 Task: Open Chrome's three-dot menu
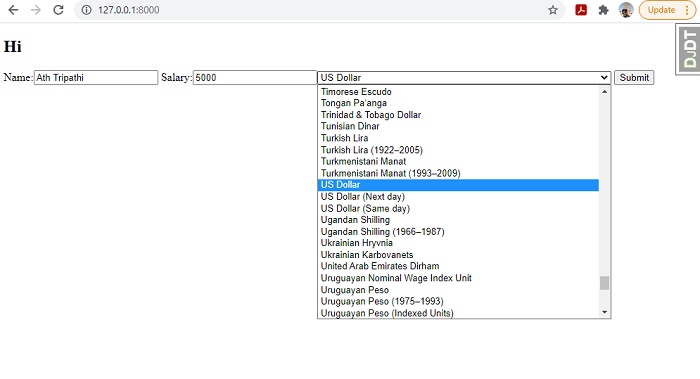pyautogui.click(x=687, y=10)
